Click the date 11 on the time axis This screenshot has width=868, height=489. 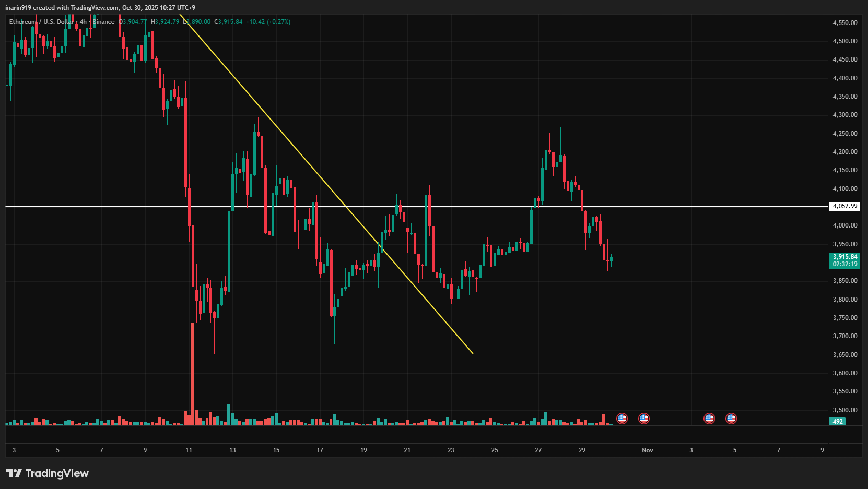click(x=189, y=450)
